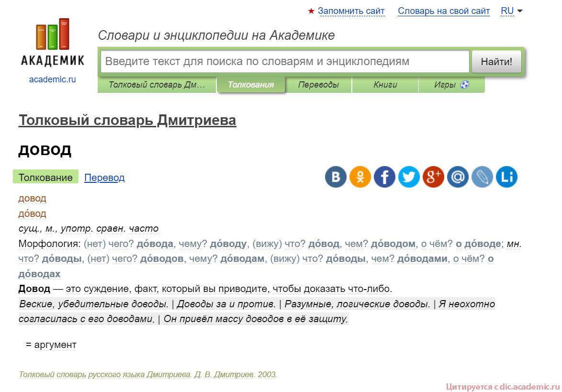Viewport: 562px width, 392px height.
Task: Select the Толковый словарь Дм… tab
Action: pyautogui.click(x=157, y=85)
